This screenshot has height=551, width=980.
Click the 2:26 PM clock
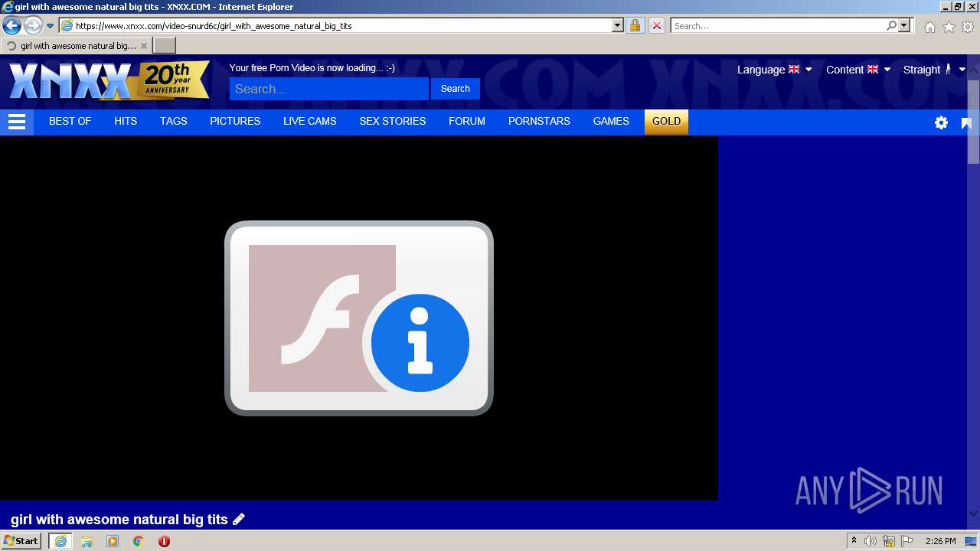tap(941, 541)
